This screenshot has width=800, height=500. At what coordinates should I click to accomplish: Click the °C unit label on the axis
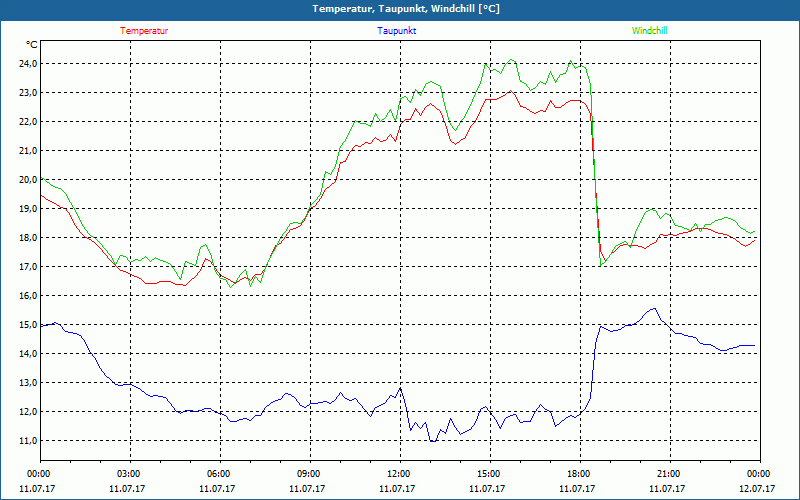coord(32,45)
